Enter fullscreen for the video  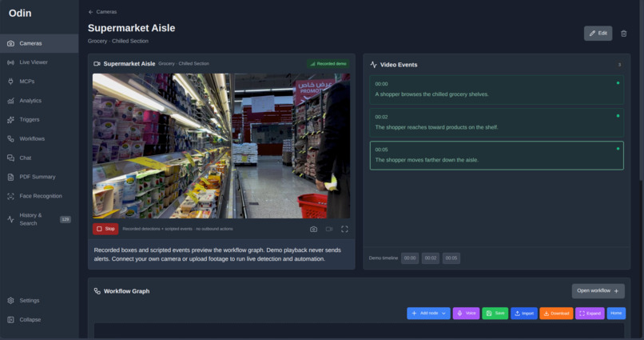pyautogui.click(x=344, y=230)
